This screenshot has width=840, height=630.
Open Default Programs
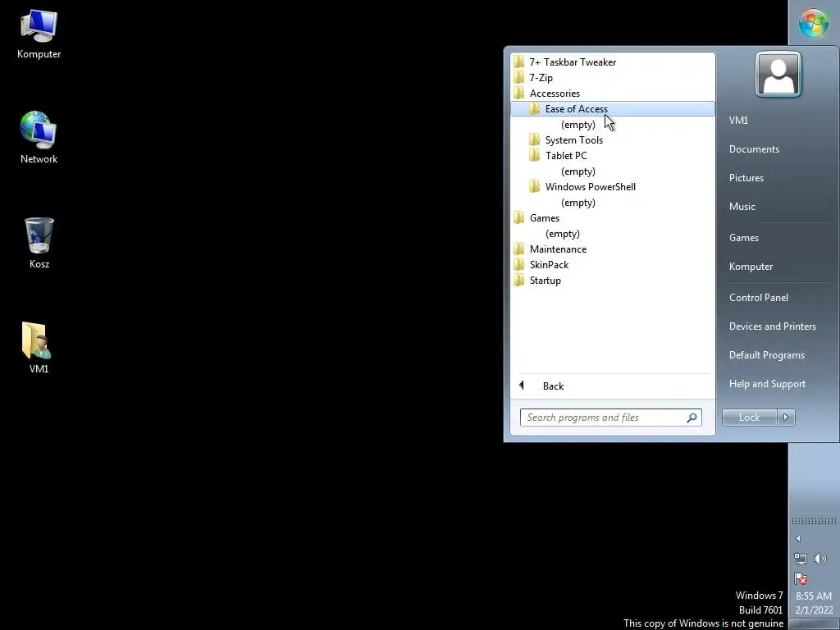(x=767, y=355)
